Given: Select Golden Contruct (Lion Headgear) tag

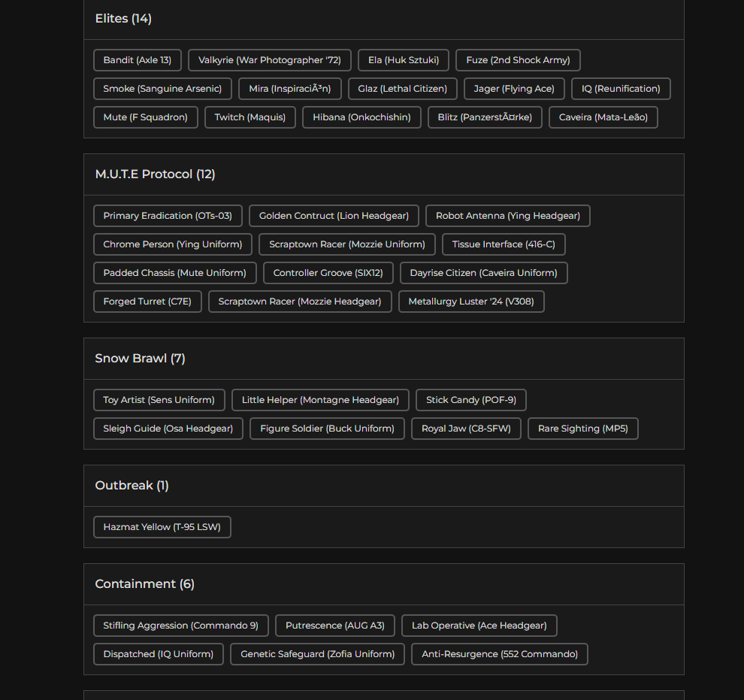Looking at the screenshot, I should 334,216.
